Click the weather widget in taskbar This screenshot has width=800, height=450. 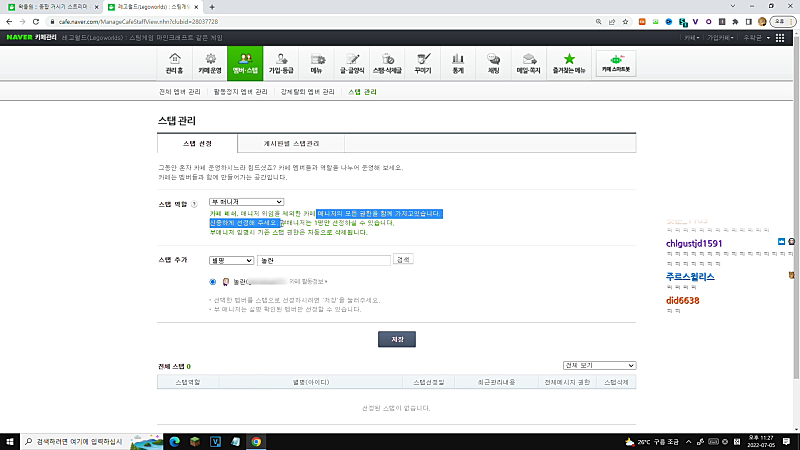click(654, 442)
